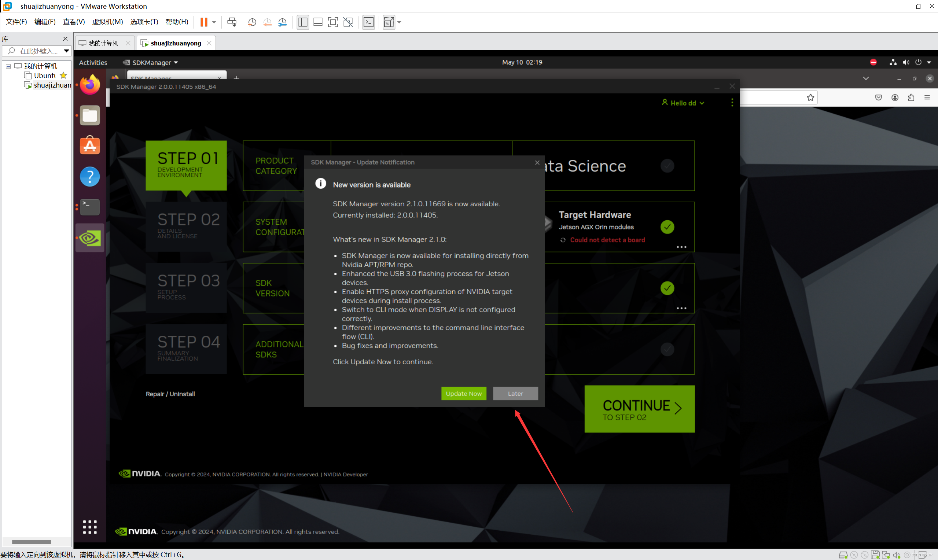Toggle Data Science category checkmark
This screenshot has height=560, width=938.
click(x=667, y=166)
